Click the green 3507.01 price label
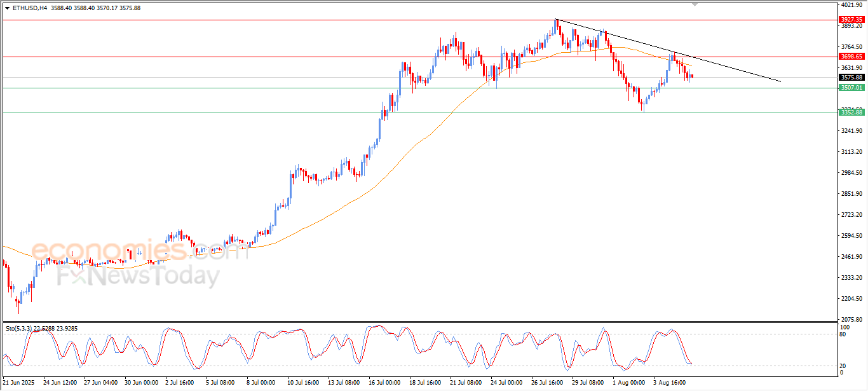Screen dimensions: 868x391 tap(851, 88)
